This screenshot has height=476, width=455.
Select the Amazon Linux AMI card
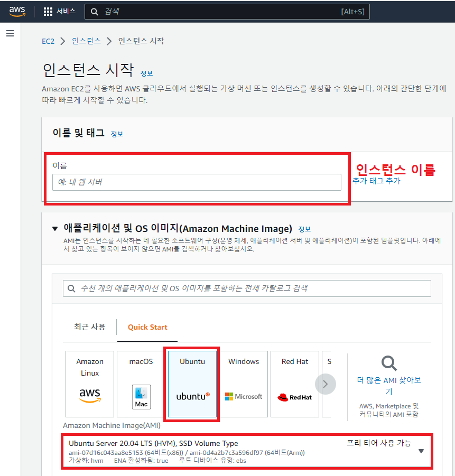coord(90,384)
